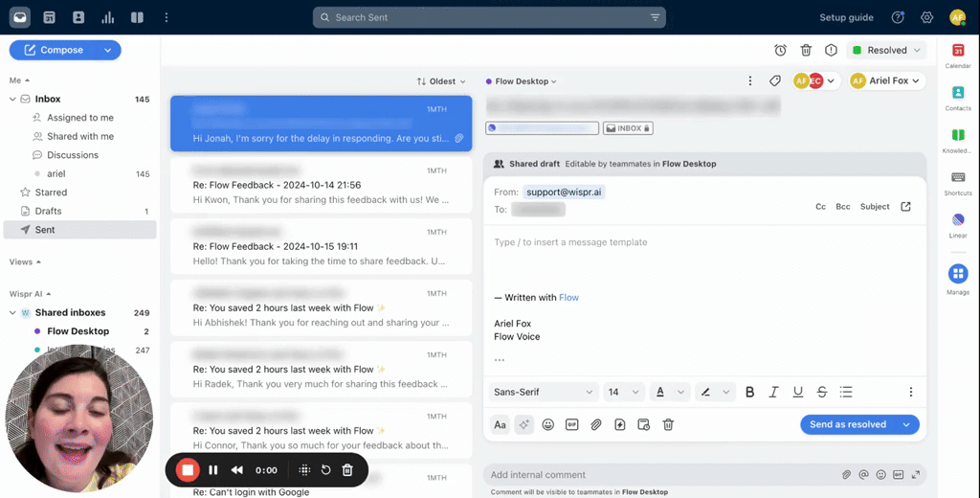Open the help question mark icon
This screenshot has height=498, width=980.
898,17
